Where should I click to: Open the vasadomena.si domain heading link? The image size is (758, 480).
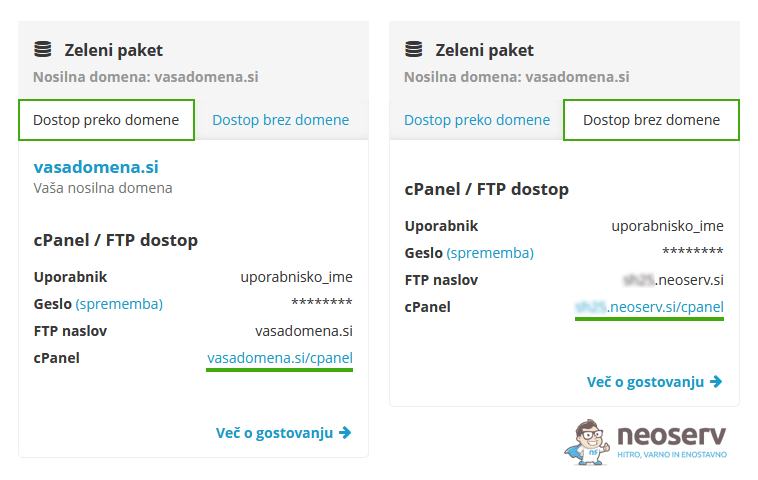[x=96, y=167]
